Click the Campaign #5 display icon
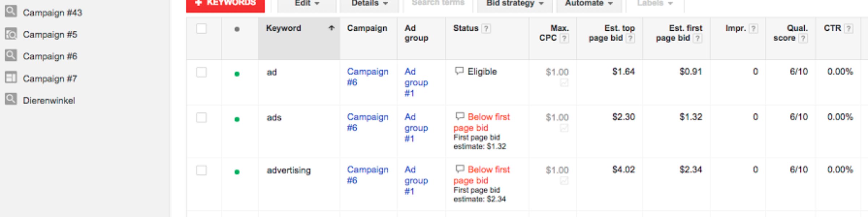The height and width of the screenshot is (217, 868). [x=10, y=34]
